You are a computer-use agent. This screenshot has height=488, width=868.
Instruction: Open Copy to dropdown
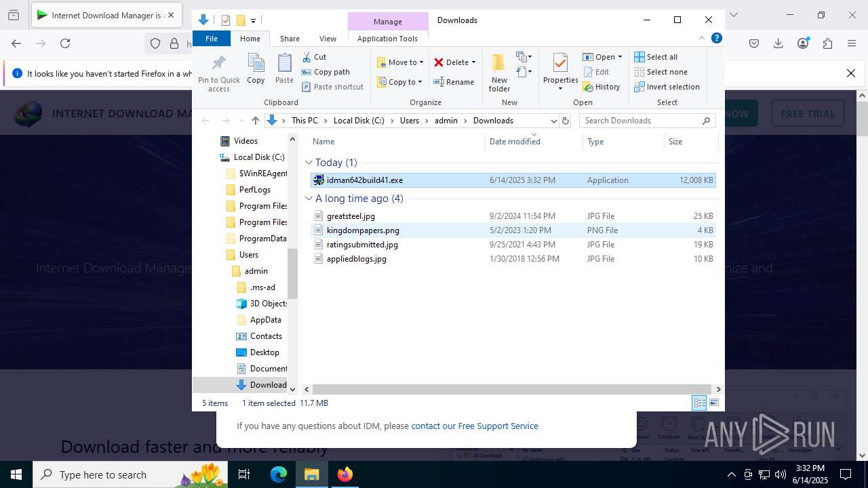(x=400, y=82)
